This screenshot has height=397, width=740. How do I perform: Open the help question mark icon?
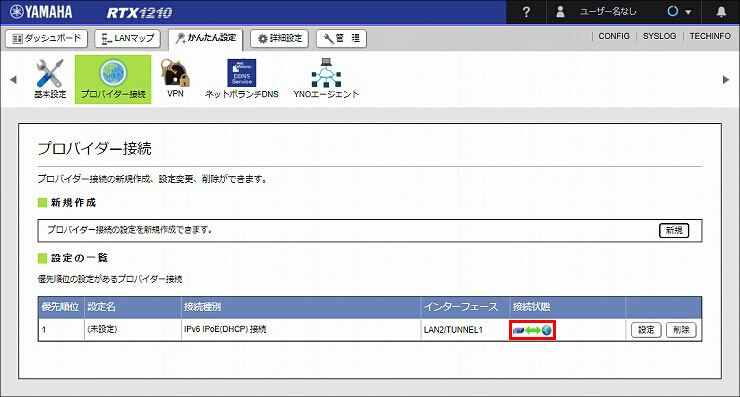[526, 12]
